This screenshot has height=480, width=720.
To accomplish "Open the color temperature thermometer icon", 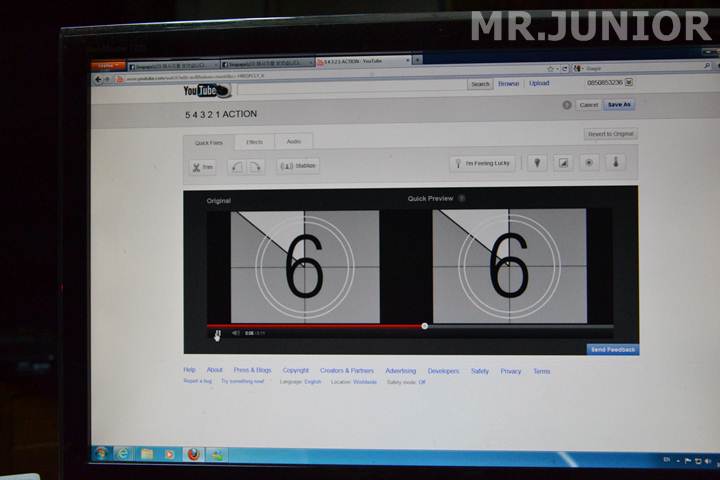I will pos(616,162).
